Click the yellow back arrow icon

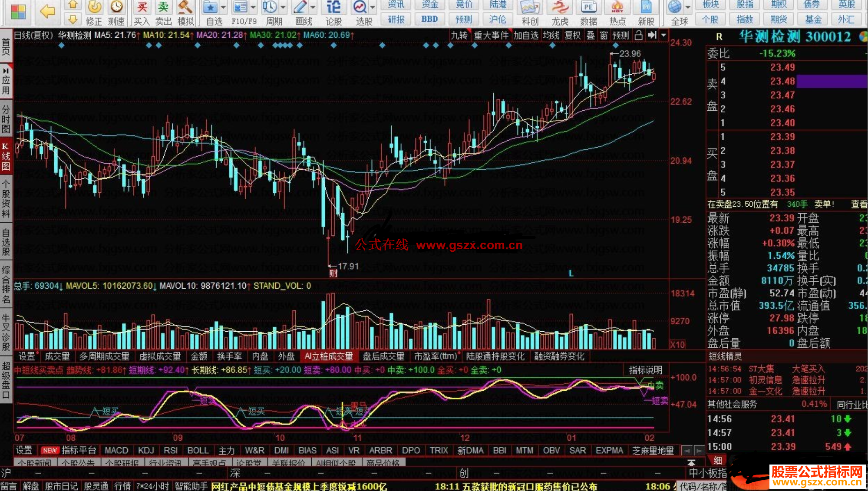click(x=47, y=11)
